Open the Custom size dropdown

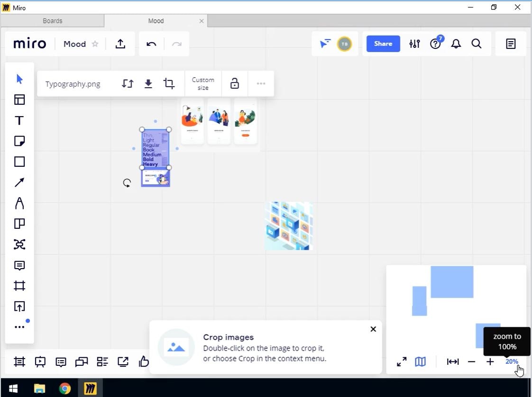click(x=203, y=84)
